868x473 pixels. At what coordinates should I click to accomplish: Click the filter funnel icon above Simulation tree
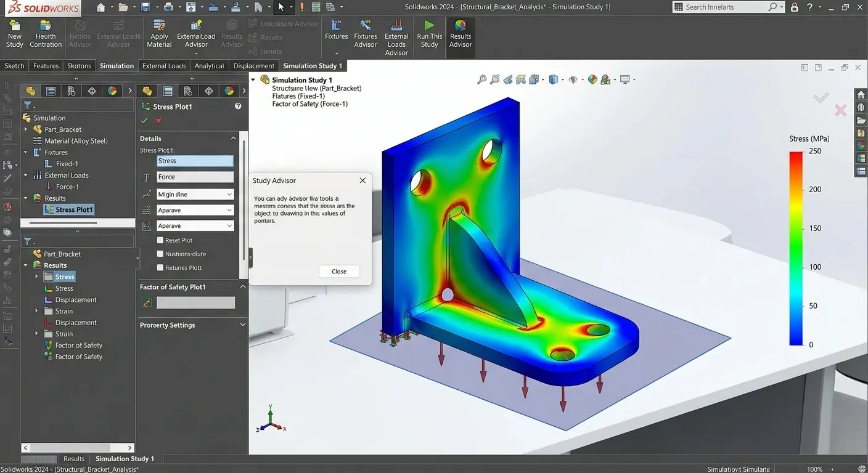click(x=28, y=105)
